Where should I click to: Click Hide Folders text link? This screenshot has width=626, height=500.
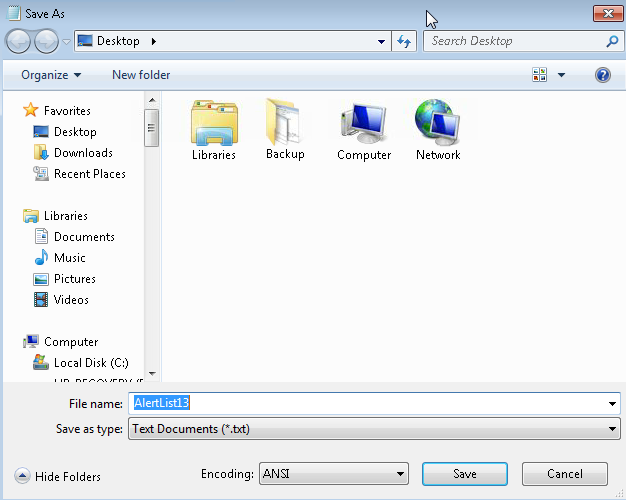68,476
